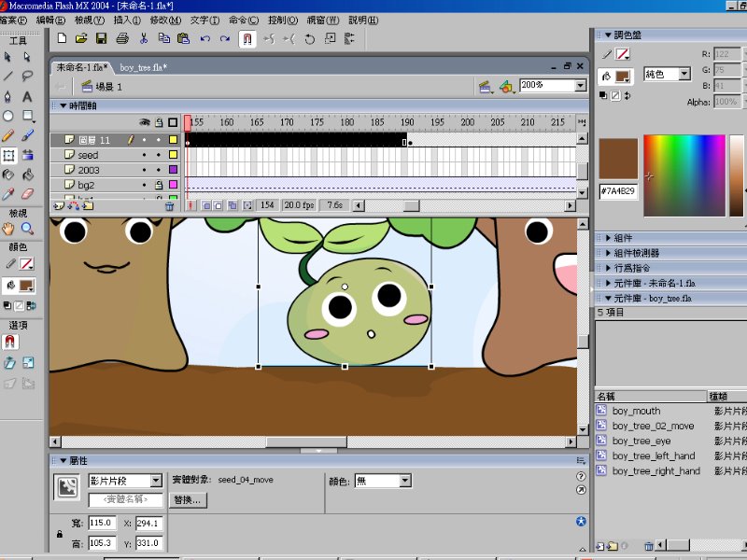Image resolution: width=747 pixels, height=560 pixels.
Task: Save the document with floppy icon
Action: click(102, 38)
